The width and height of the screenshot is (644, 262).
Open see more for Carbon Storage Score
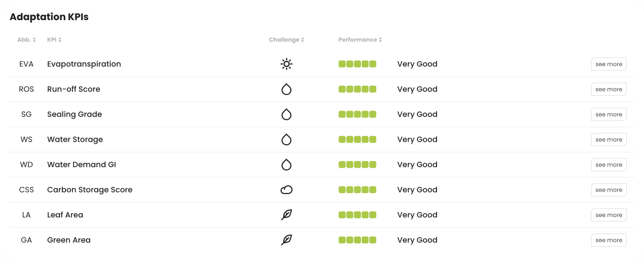[x=609, y=190]
